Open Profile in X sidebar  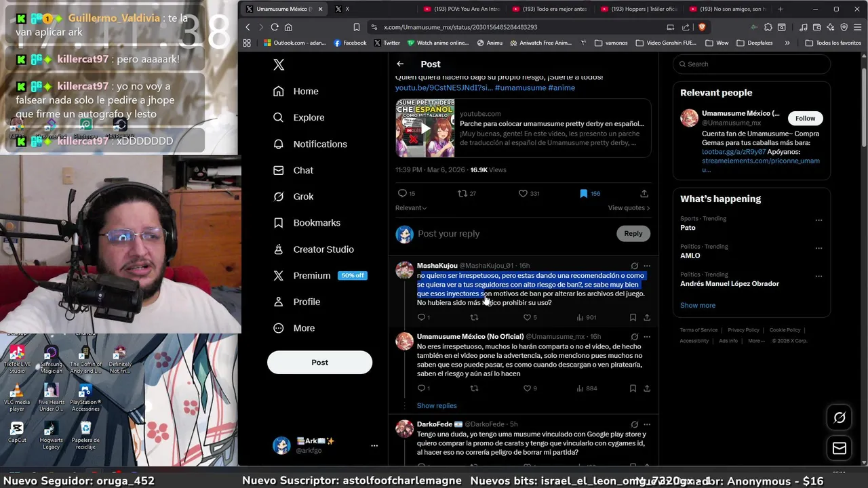coord(296,302)
